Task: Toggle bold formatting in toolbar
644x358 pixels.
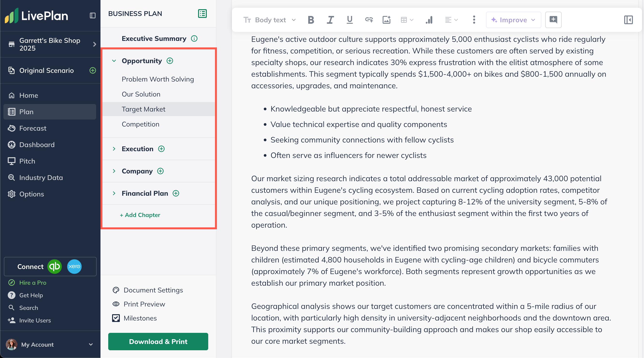Action: tap(311, 20)
